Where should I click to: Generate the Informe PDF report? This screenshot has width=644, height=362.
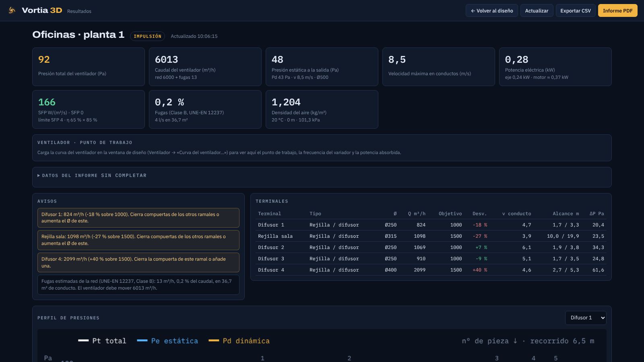click(x=617, y=11)
